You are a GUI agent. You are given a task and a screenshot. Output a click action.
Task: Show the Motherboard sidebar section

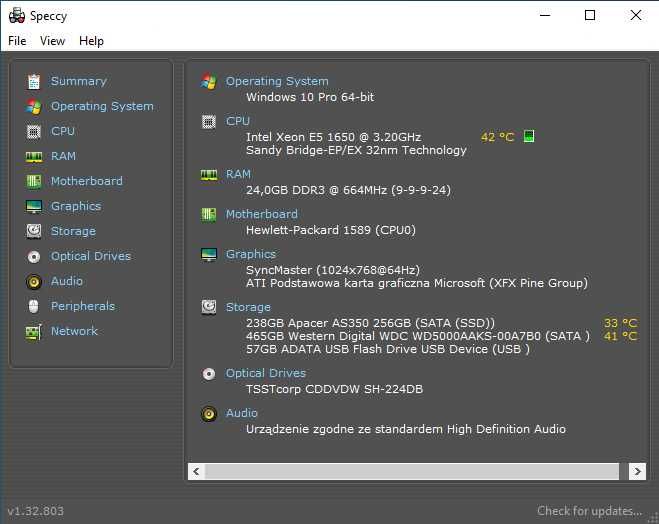click(x=87, y=181)
